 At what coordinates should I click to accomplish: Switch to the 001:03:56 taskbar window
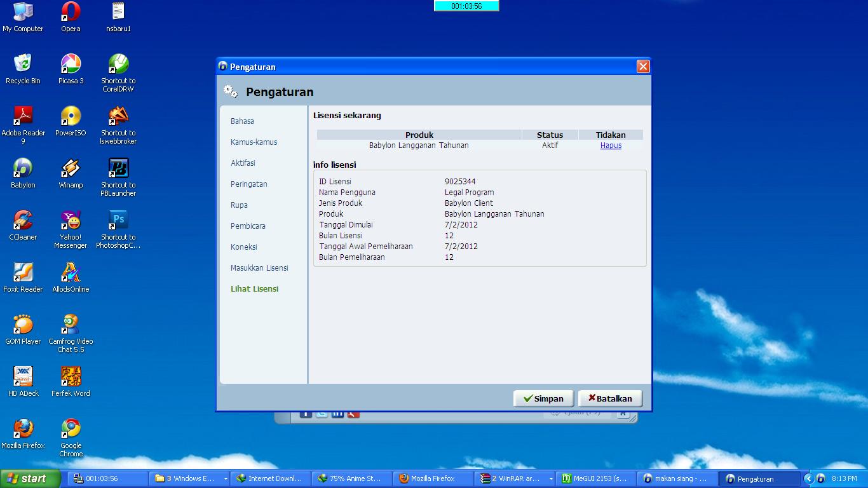click(x=109, y=478)
